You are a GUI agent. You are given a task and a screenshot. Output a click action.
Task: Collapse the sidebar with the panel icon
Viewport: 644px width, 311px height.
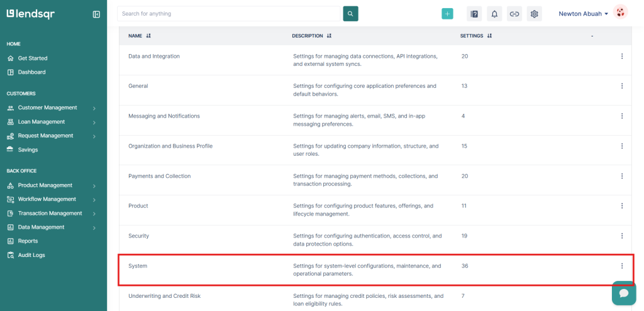coord(96,14)
